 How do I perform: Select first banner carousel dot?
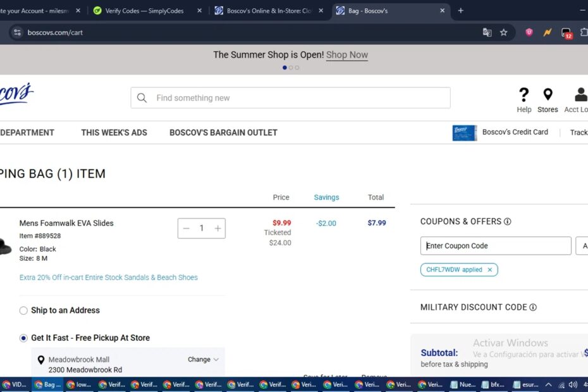[x=285, y=68]
